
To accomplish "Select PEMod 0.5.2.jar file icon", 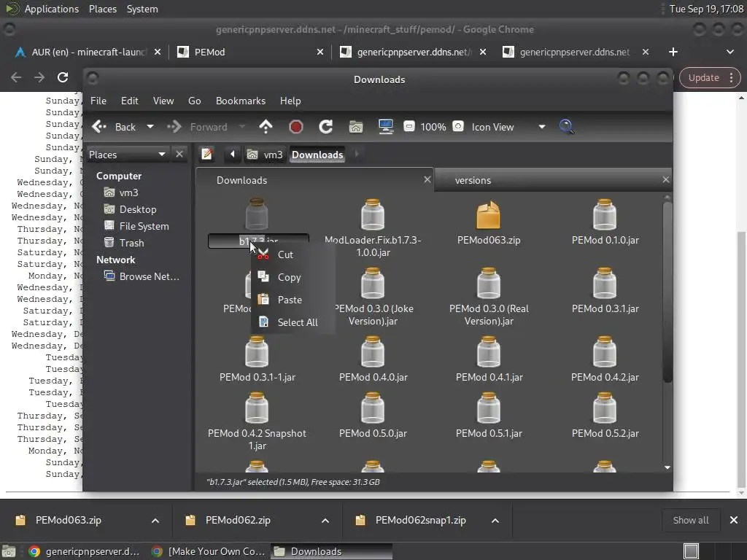I will coord(605,408).
